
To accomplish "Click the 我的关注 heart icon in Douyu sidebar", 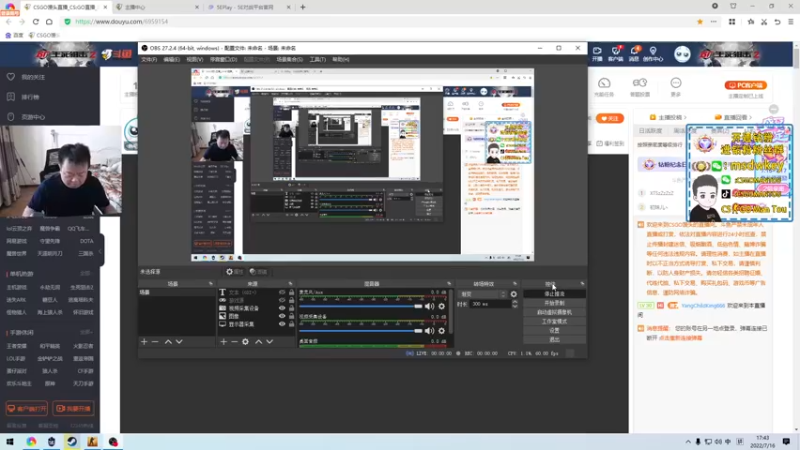I will coord(11,77).
